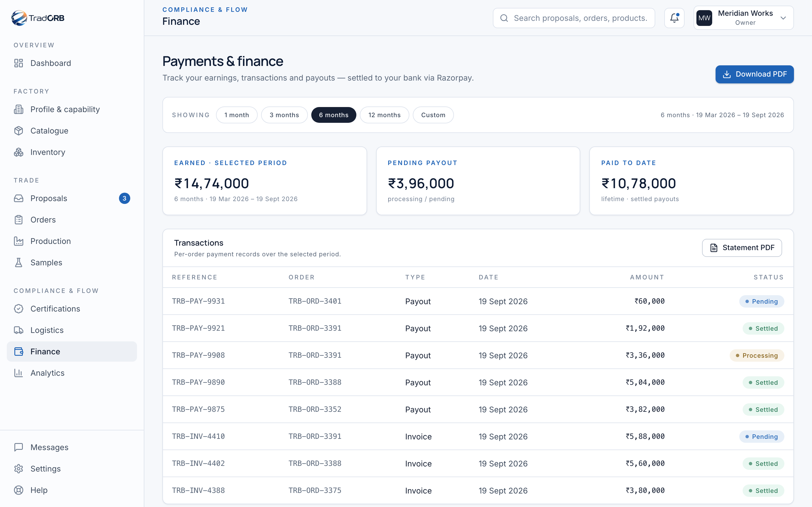Screen dimensions: 812x507
Task: Select the 1 month period filter
Action: click(x=237, y=115)
